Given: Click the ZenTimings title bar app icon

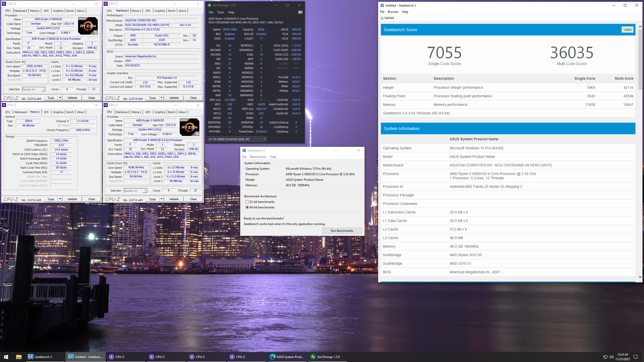Looking at the screenshot, I should (209, 5).
